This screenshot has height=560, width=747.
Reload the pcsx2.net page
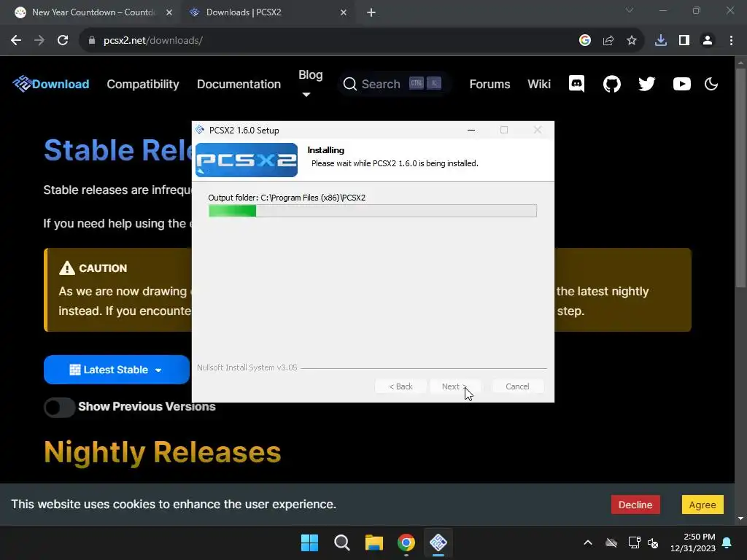pyautogui.click(x=63, y=41)
